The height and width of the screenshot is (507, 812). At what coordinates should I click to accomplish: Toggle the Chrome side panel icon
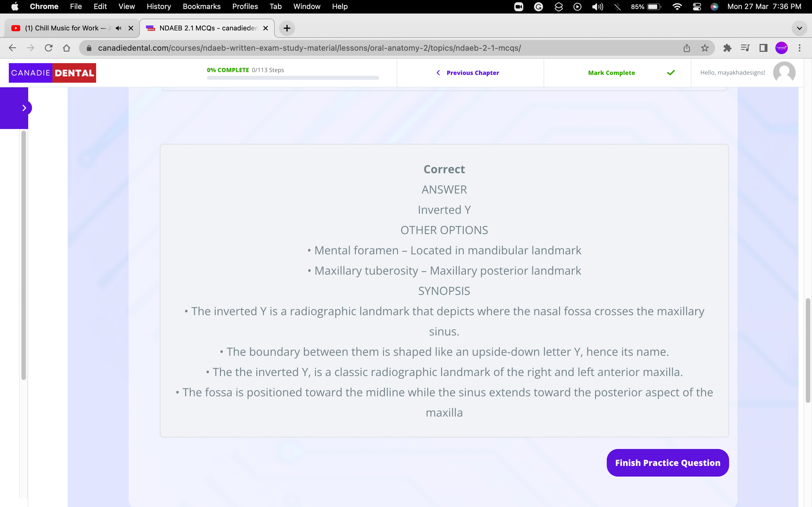763,48
